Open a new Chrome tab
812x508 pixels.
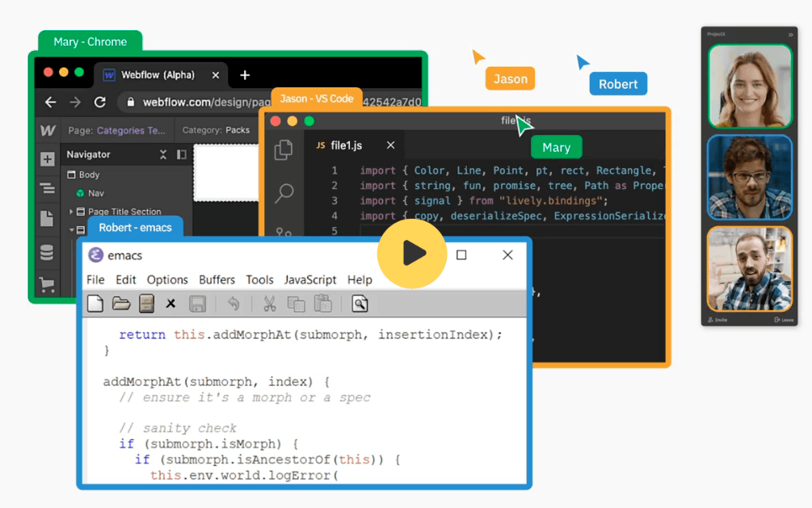click(245, 75)
